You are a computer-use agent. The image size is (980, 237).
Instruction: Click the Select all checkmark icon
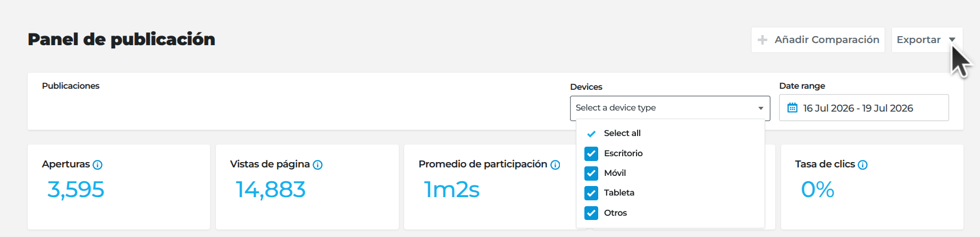(x=591, y=133)
